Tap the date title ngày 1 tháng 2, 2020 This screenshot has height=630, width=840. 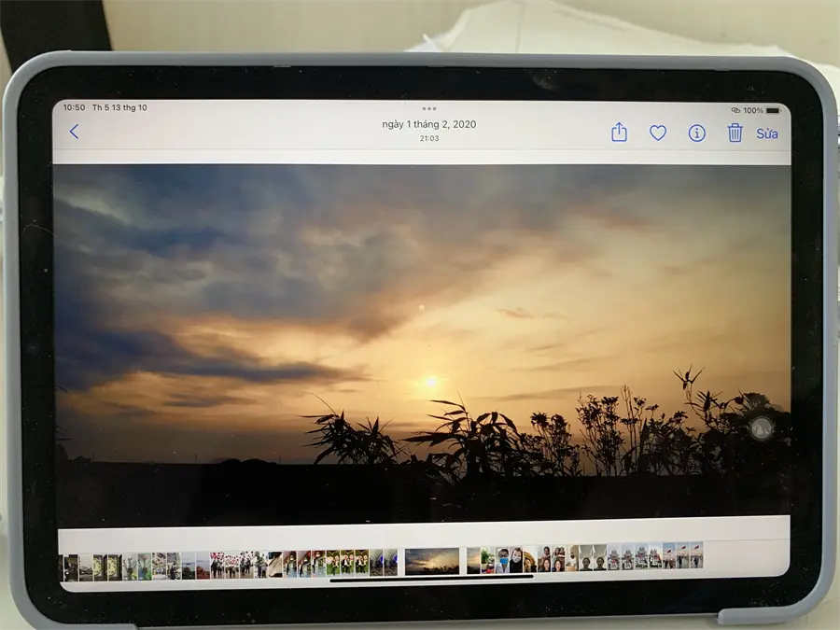(429, 124)
